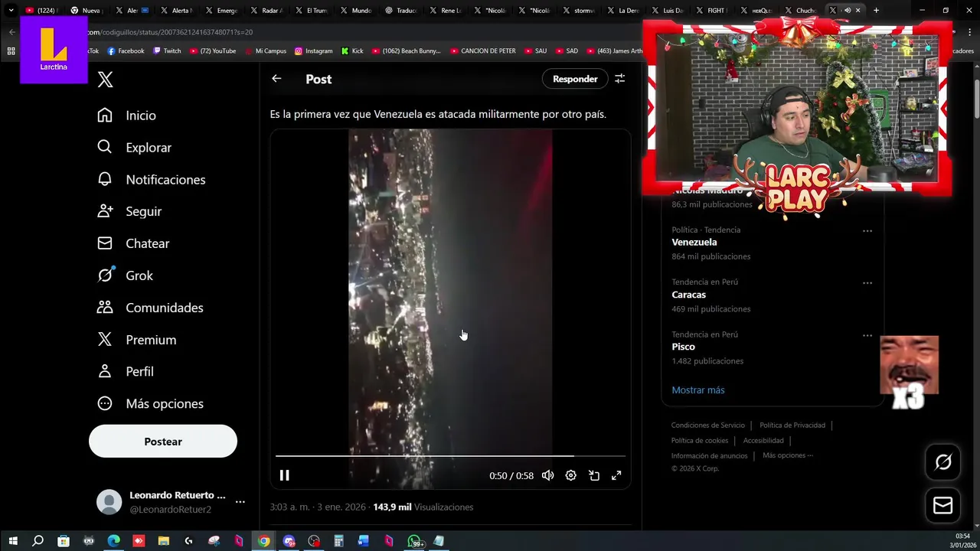Enter video fullscreen mode
This screenshot has width=980, height=551.
point(616,475)
